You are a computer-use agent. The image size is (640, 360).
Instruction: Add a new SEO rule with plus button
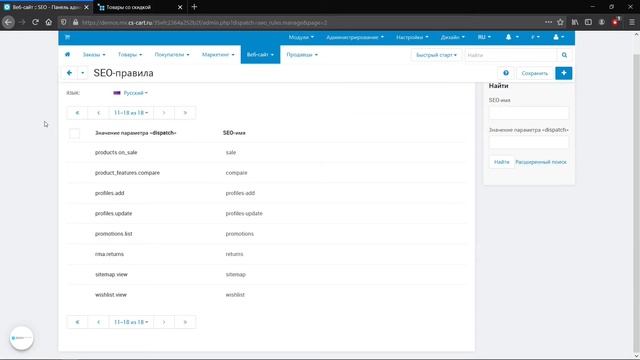[564, 73]
